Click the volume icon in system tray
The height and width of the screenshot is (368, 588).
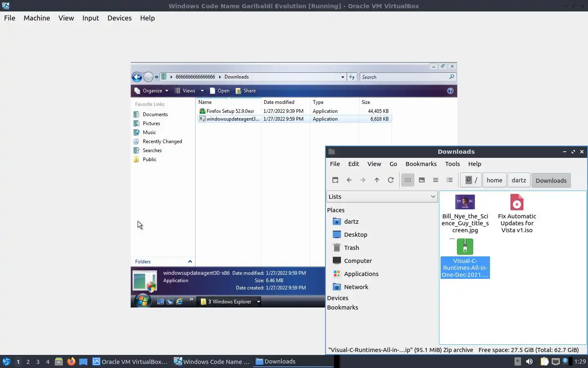529,361
